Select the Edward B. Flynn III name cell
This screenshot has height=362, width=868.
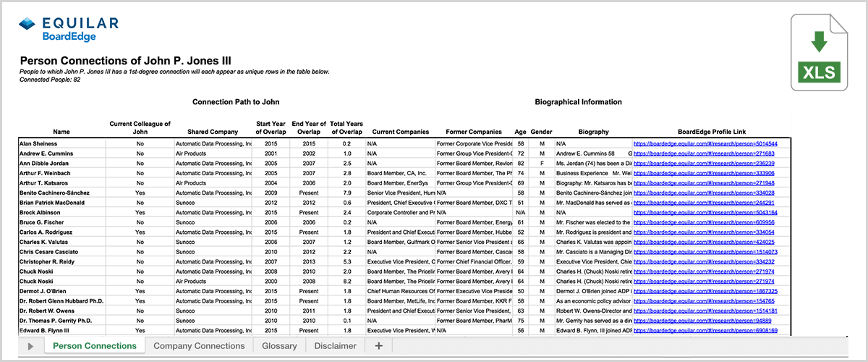(x=61, y=330)
